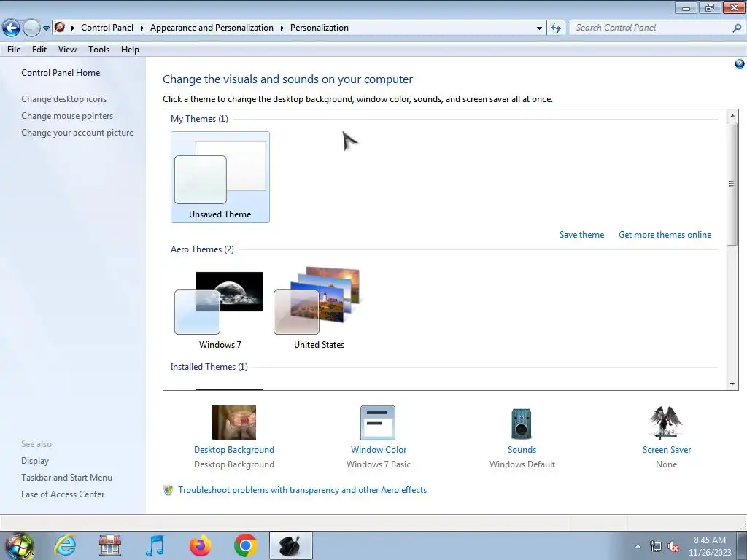Open the music note app on taskbar
This screenshot has width=747, height=560.
pyautogui.click(x=155, y=545)
